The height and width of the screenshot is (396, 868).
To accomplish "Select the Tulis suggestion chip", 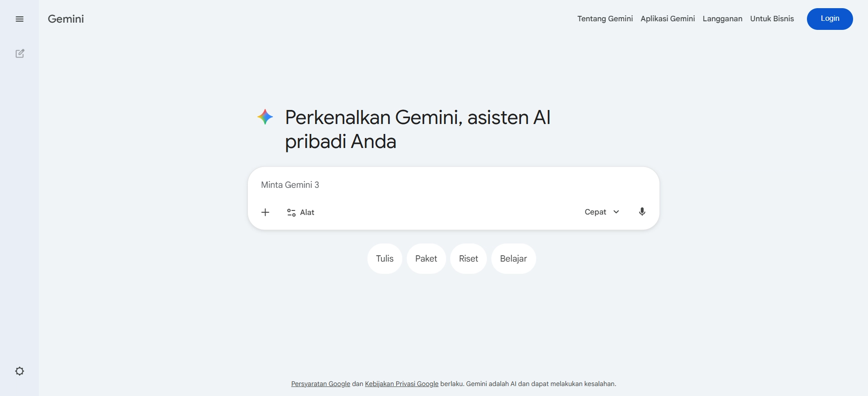I will [x=384, y=258].
